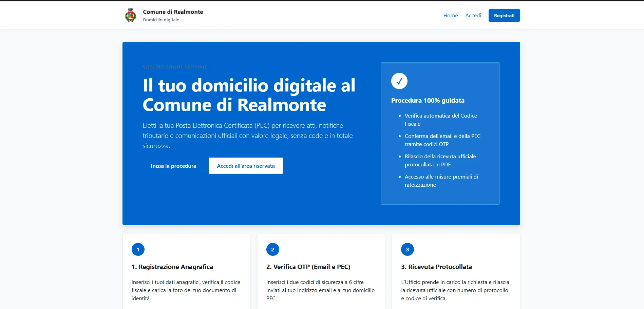Click the white checkmark circle icon

click(x=399, y=81)
